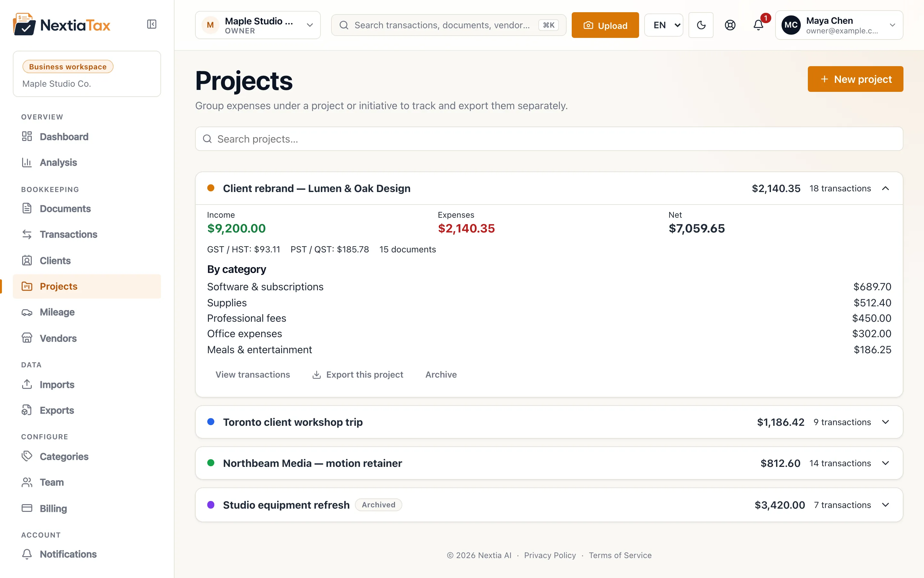Screen dimensions: 924x578
Task: Expand Northbeam Media motion retainer
Action: (886, 463)
